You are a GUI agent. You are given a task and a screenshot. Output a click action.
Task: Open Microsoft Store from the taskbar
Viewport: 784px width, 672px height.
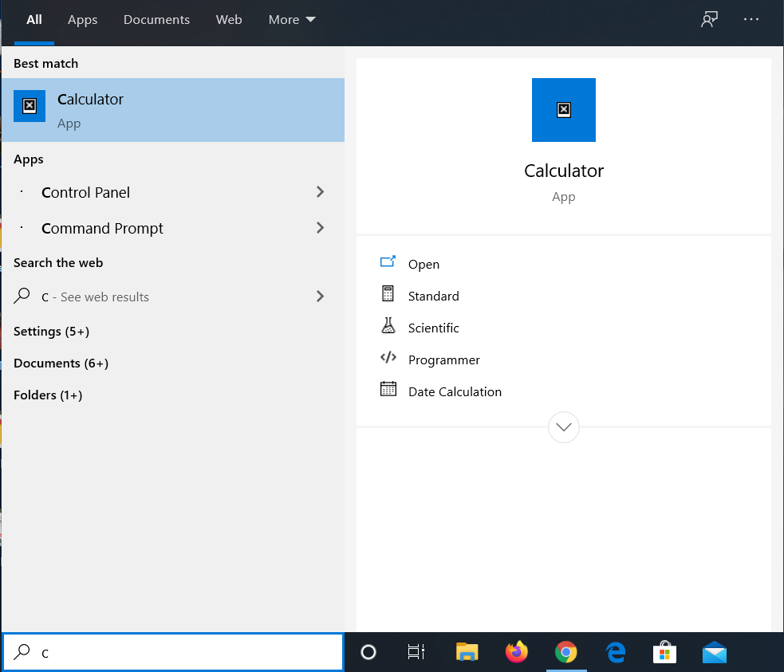tap(664, 652)
